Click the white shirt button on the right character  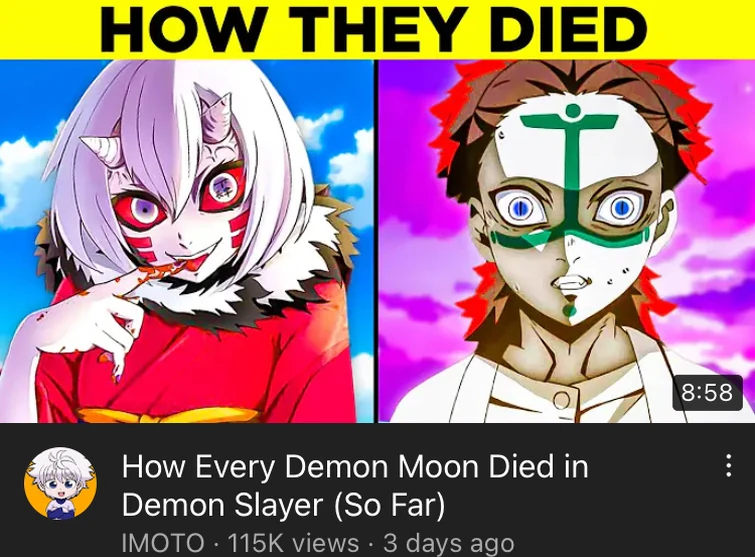(x=561, y=399)
